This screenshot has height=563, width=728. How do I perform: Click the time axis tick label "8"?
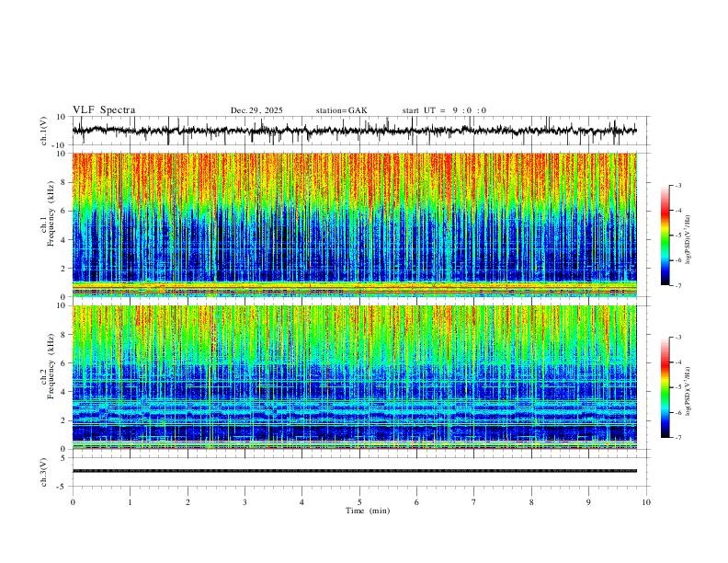coord(531,502)
